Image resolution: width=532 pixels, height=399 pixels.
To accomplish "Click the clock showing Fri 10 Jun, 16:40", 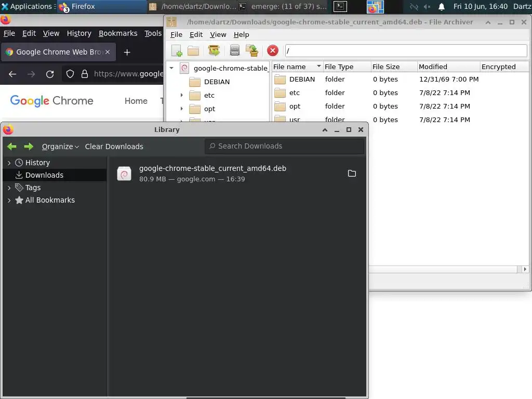I will tap(481, 6).
